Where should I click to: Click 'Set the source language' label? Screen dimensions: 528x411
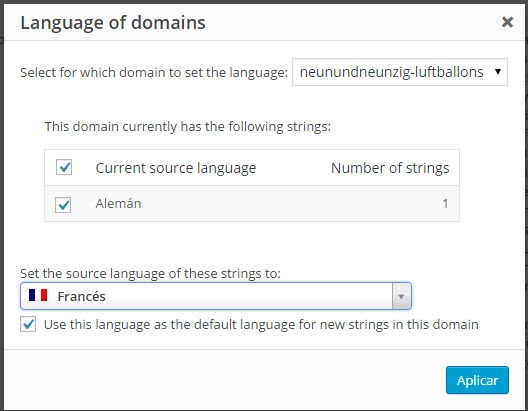click(x=150, y=273)
